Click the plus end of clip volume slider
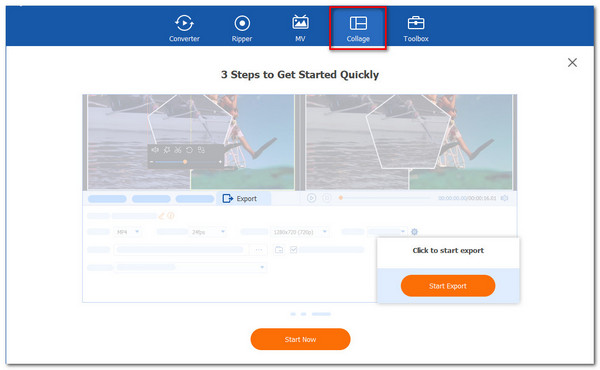Viewport: 600px width, 370px height. point(220,162)
